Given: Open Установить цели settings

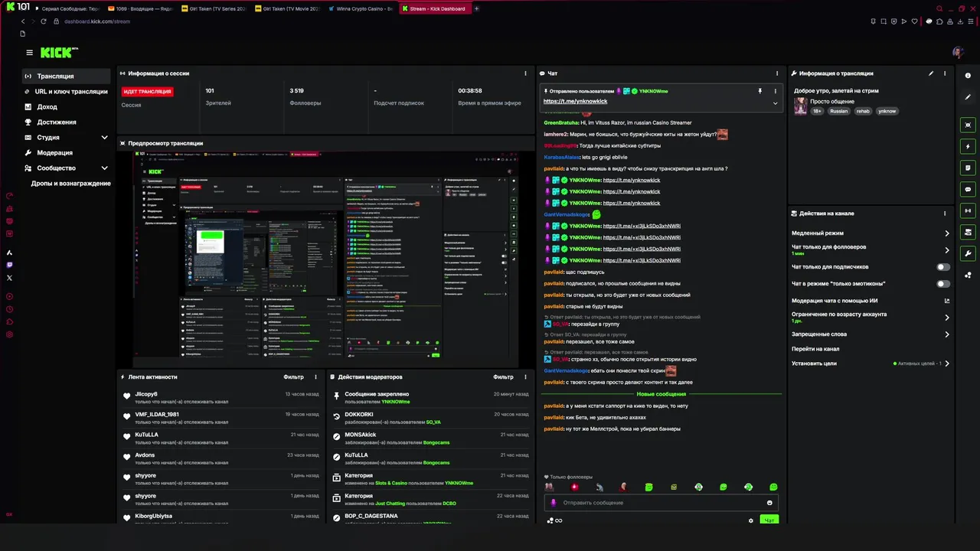Looking at the screenshot, I should 871,364.
